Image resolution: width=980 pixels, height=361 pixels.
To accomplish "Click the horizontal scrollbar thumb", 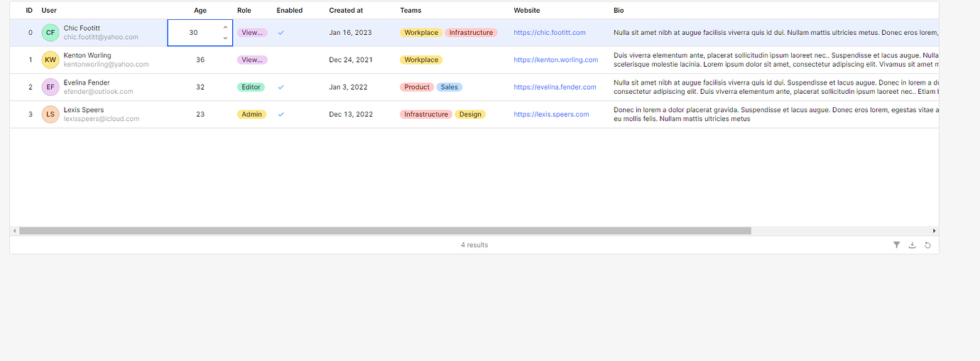I will [x=385, y=231].
